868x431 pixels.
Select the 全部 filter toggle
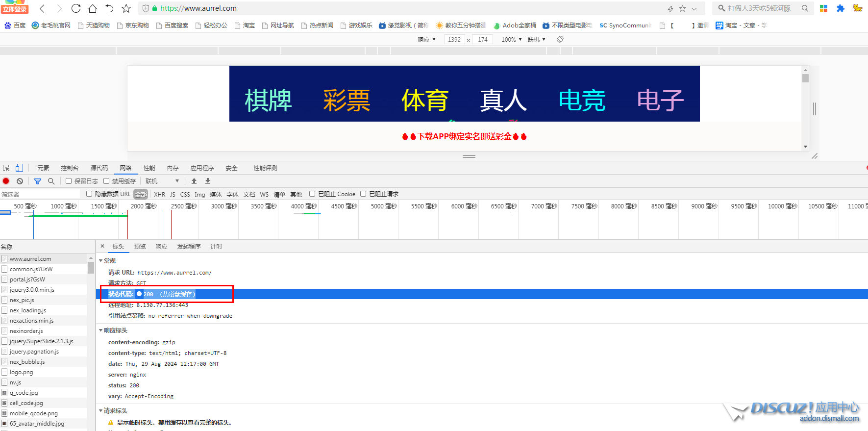(x=141, y=194)
